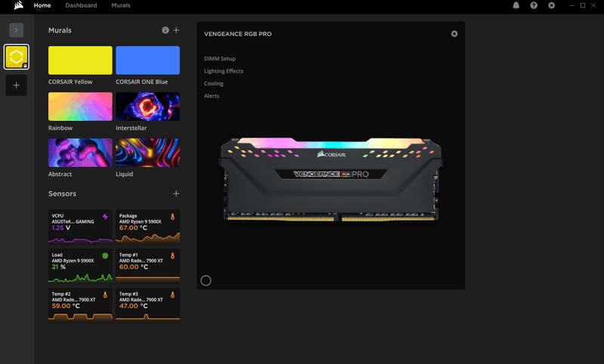Screen dimensions: 604x364
Task: Apply the CORSAIR ONE Blue mural
Action: [147, 60]
